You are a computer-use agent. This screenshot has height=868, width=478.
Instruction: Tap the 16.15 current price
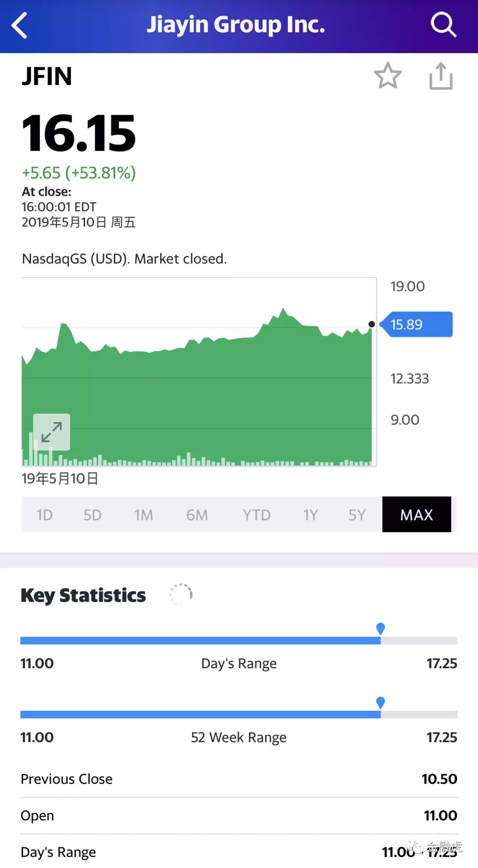click(x=79, y=133)
